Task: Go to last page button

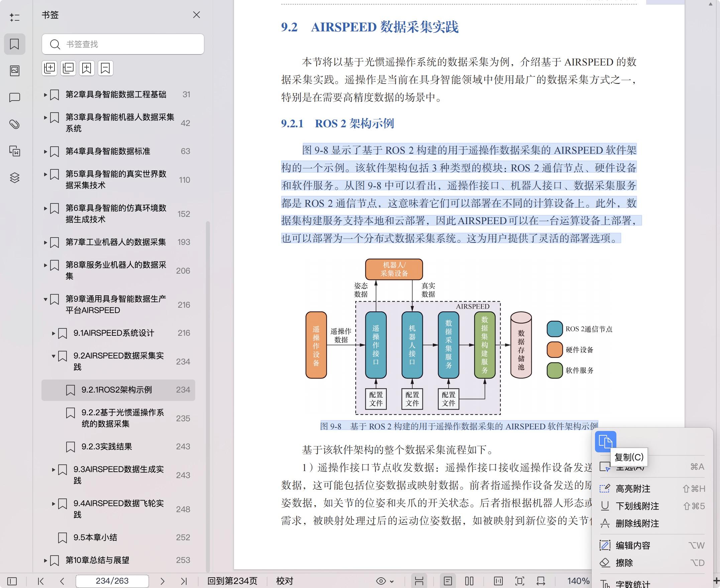Action: [184, 581]
